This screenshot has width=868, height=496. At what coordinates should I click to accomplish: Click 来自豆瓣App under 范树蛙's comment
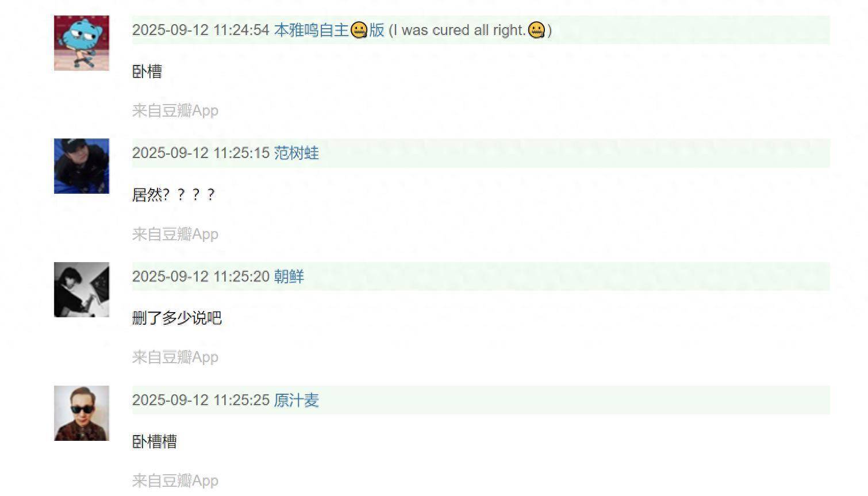point(175,234)
